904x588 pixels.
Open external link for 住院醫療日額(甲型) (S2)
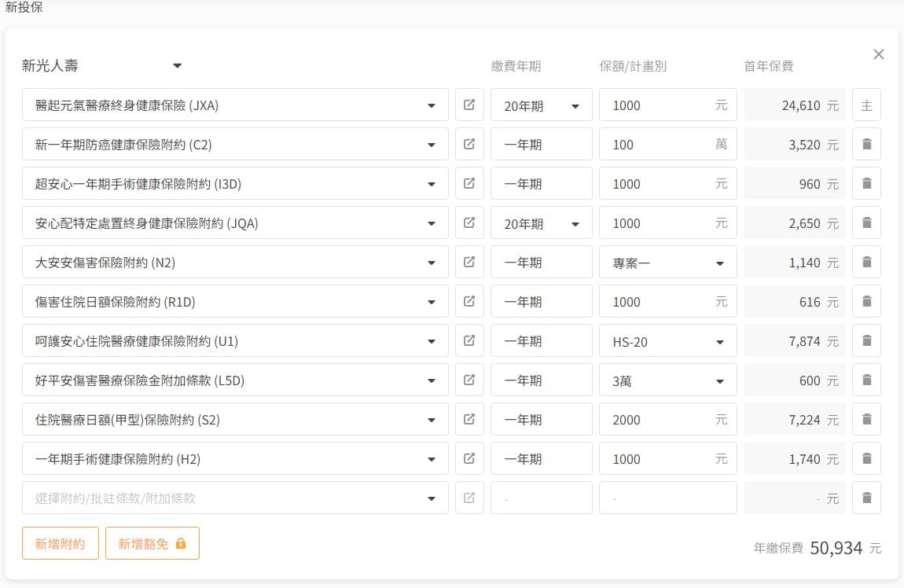pos(469,420)
